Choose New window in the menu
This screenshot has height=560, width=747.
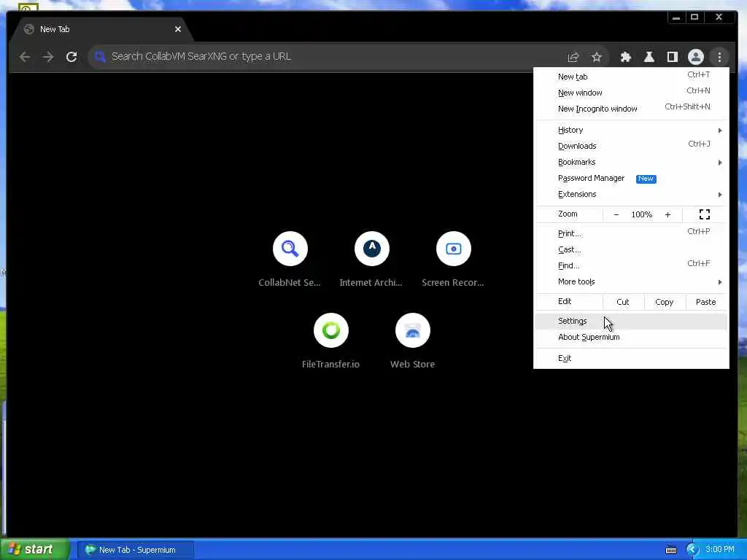631,93
